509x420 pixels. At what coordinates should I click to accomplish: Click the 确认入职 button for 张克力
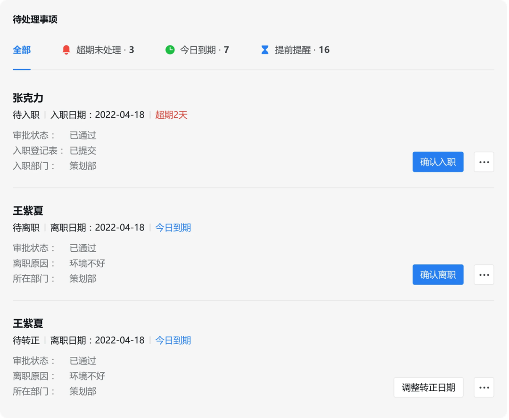point(438,162)
